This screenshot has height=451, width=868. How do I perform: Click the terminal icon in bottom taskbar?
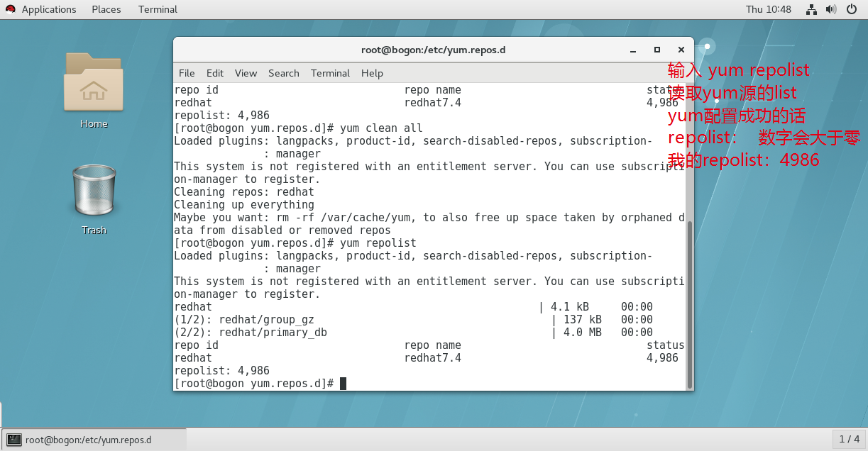(13, 440)
